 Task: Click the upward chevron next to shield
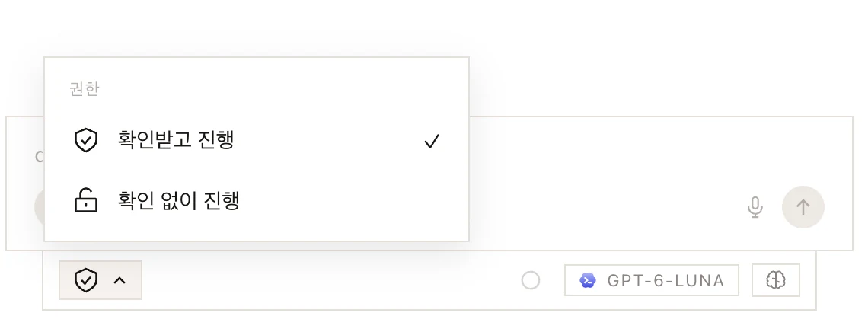point(120,281)
